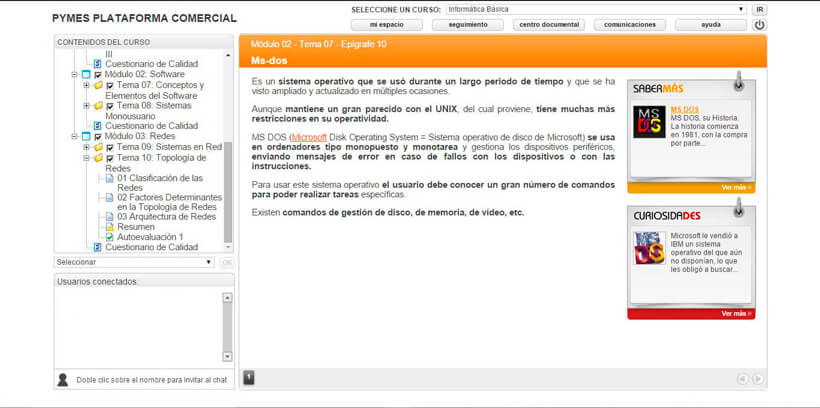Collapse the Módulo 03 tree node
820x408 pixels.
click(75, 137)
